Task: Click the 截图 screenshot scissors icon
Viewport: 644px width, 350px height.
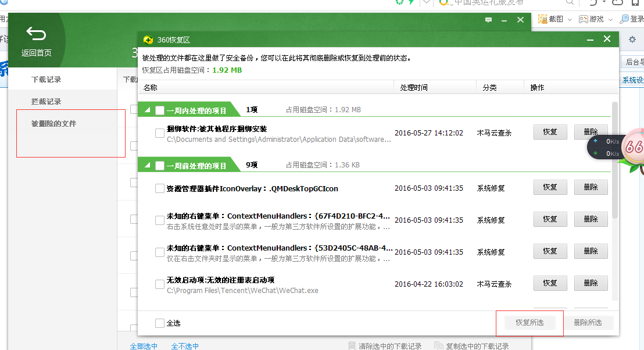Action: coord(543,19)
